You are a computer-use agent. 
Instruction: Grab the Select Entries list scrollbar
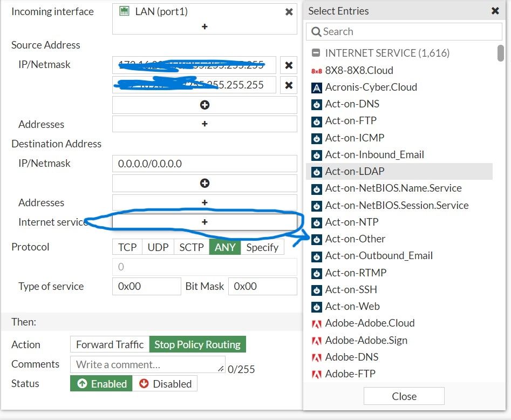click(501, 53)
